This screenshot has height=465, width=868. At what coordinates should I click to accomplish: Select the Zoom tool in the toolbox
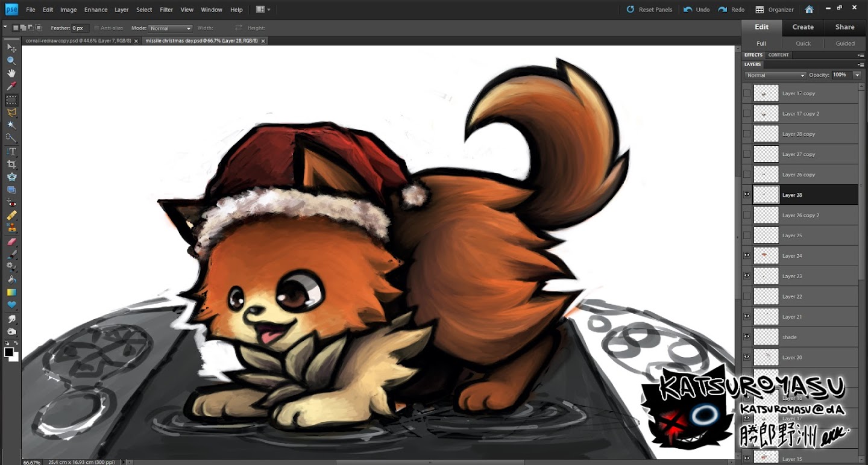[11, 61]
